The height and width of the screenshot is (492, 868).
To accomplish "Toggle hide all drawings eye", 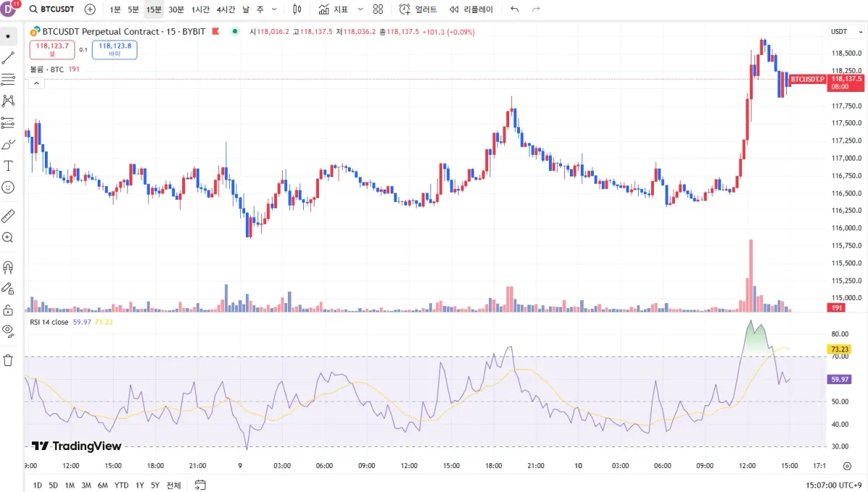I will (8, 331).
